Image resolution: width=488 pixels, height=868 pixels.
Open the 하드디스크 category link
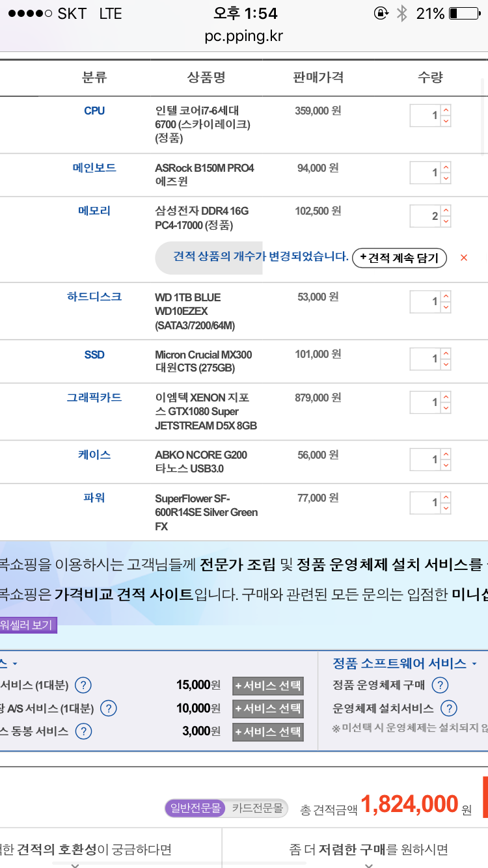tap(94, 296)
